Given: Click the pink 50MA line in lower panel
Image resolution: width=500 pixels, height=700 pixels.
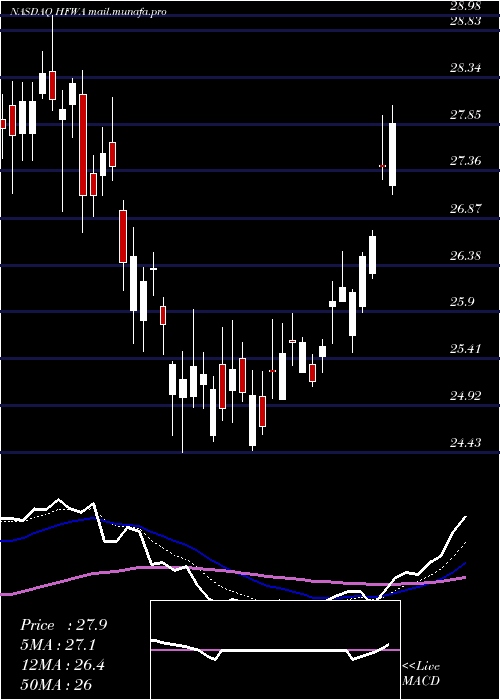Looking at the screenshot, I should coord(232,573).
